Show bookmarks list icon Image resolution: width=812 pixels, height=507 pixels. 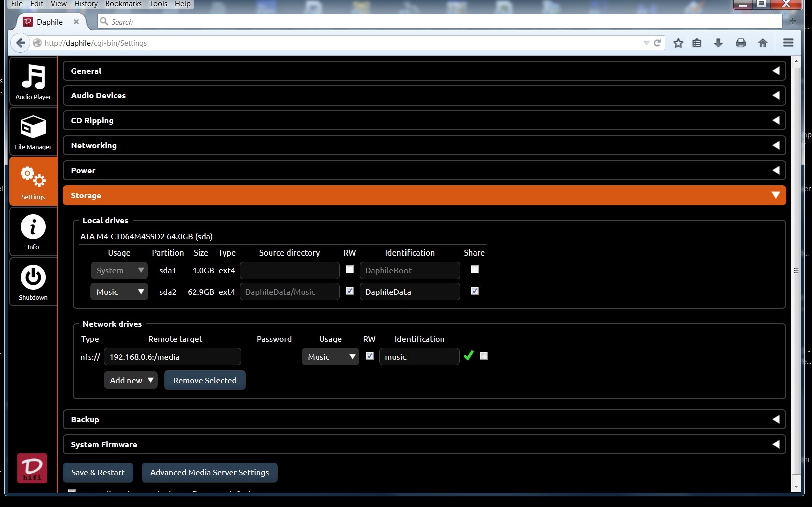pos(697,43)
